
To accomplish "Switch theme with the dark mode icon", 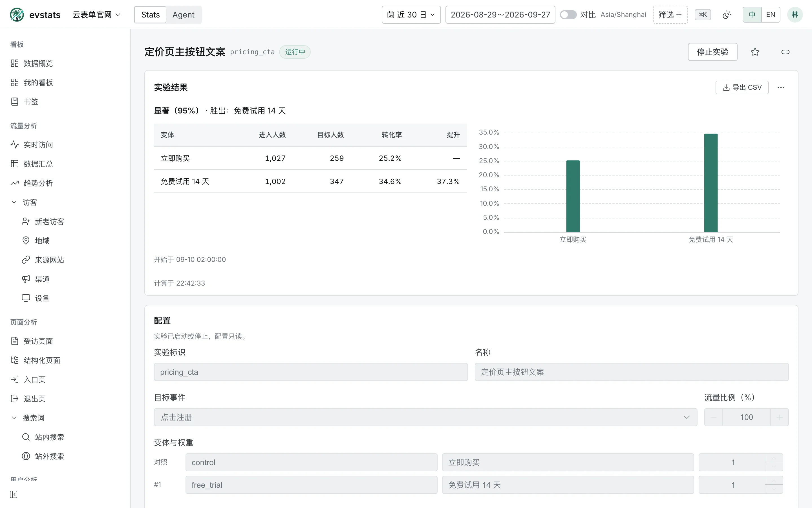I will tap(727, 15).
